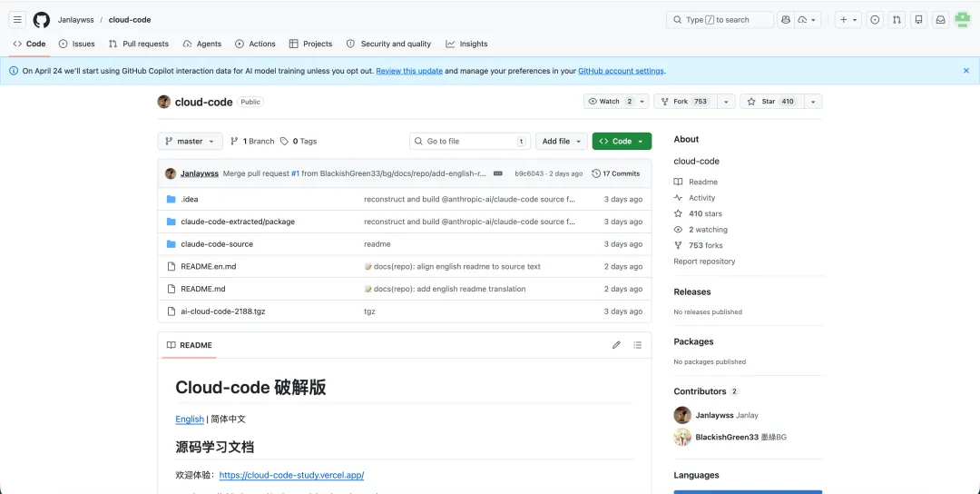Open the Security and quality tab
The image size is (980, 494).
[388, 44]
